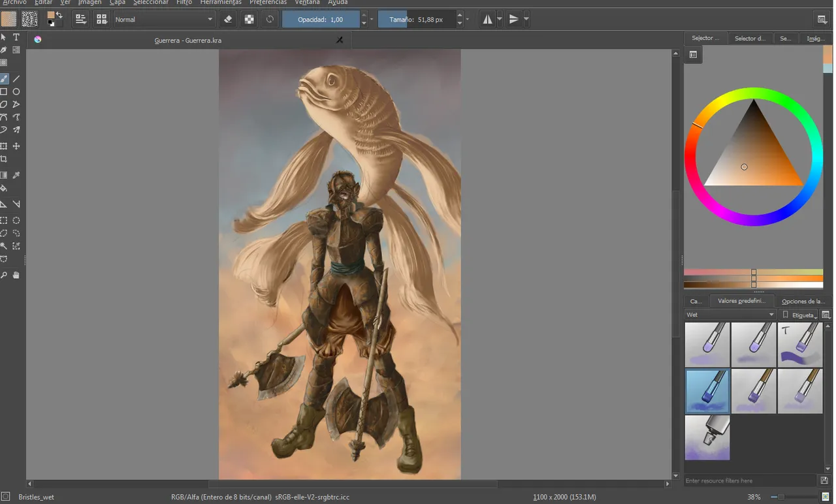
Task: Open the fill gradients chooser
Action: pos(8,20)
